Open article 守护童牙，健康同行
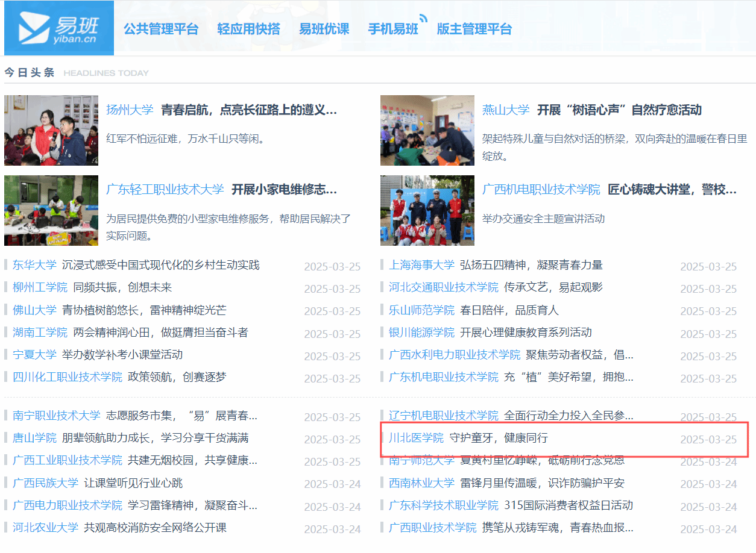756x553 pixels. [499, 438]
